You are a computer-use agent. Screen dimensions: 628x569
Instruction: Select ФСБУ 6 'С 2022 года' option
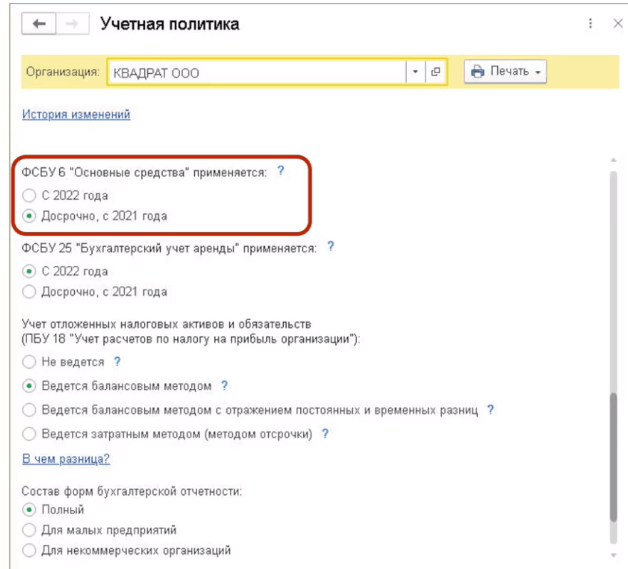(x=29, y=195)
